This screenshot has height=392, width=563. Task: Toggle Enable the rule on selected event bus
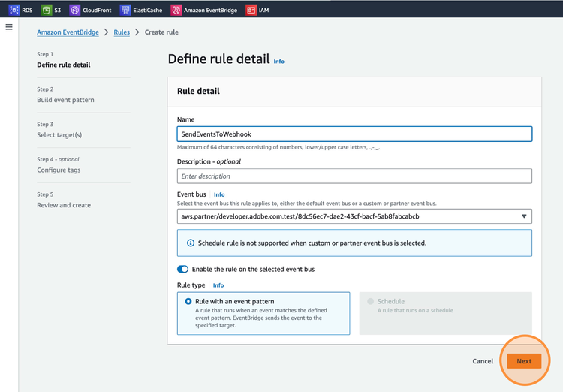[183, 269]
